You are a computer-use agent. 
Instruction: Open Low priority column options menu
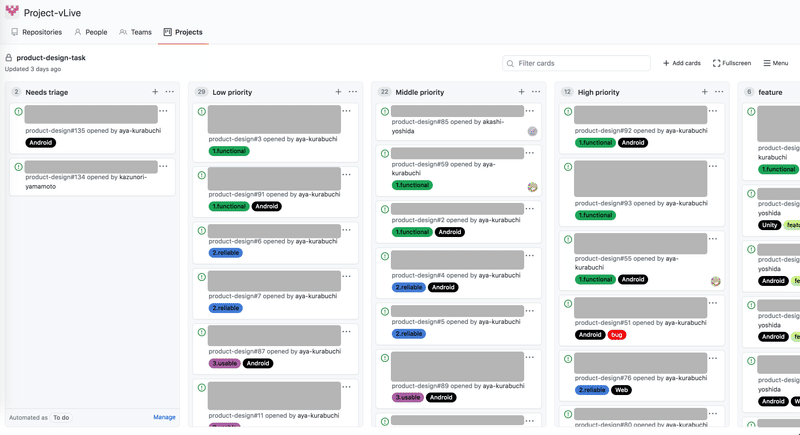point(353,92)
